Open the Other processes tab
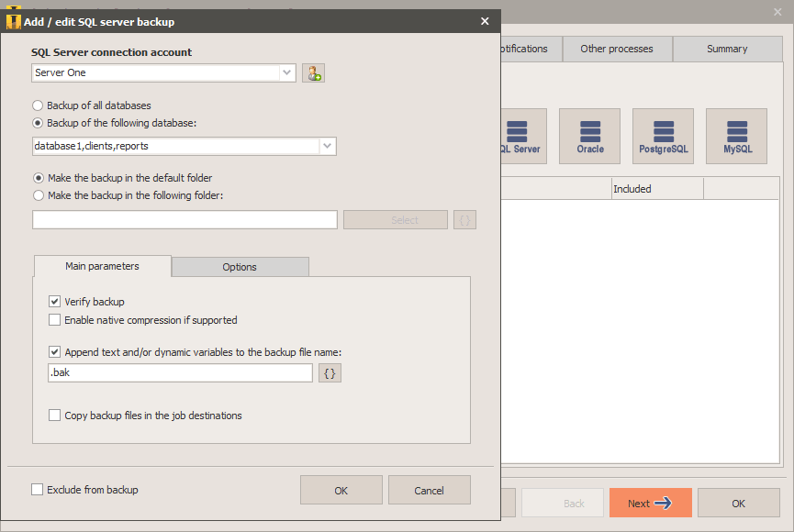Viewport: 794px width, 532px height. [x=616, y=49]
